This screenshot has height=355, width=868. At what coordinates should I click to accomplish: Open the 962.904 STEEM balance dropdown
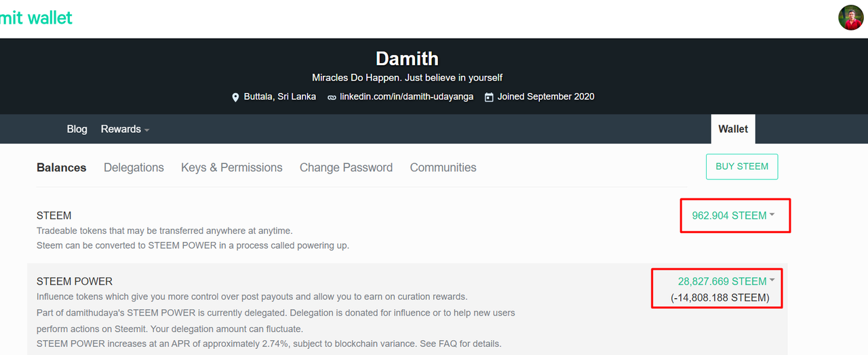tap(733, 215)
